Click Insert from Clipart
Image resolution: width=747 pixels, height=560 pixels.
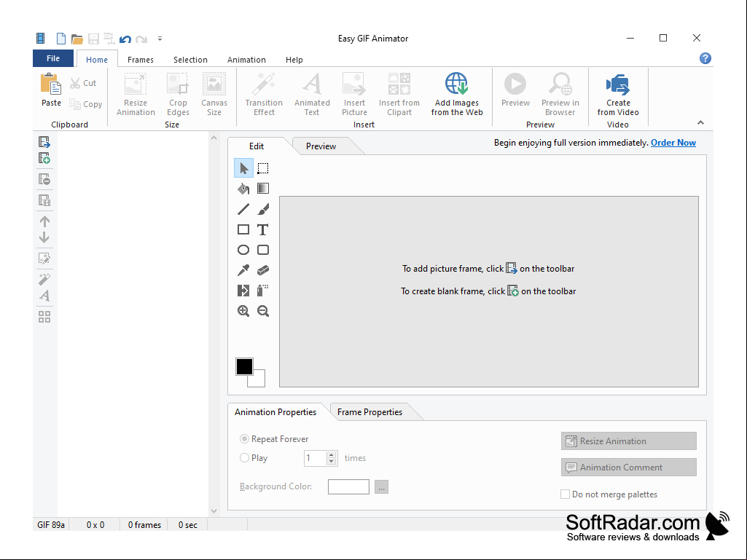click(x=399, y=94)
